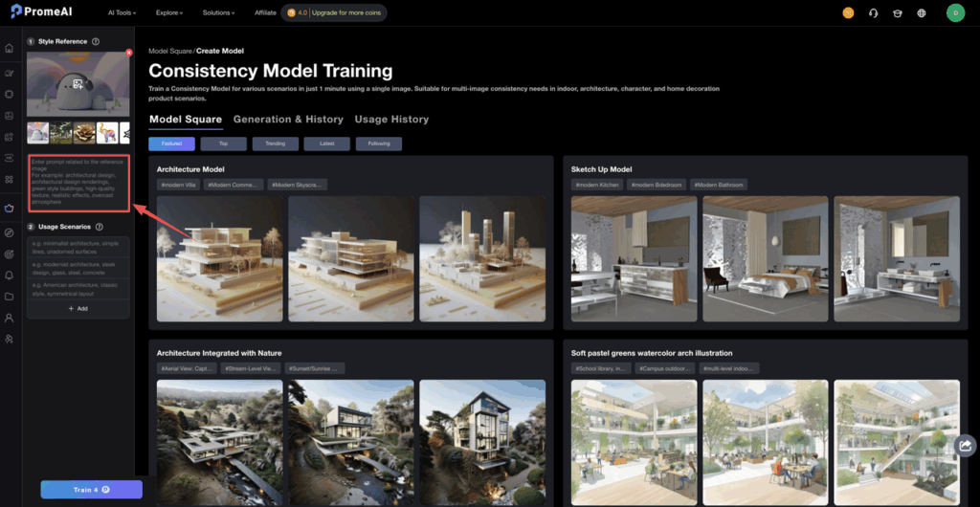Click the #School library tag
980x507 pixels.
point(601,368)
